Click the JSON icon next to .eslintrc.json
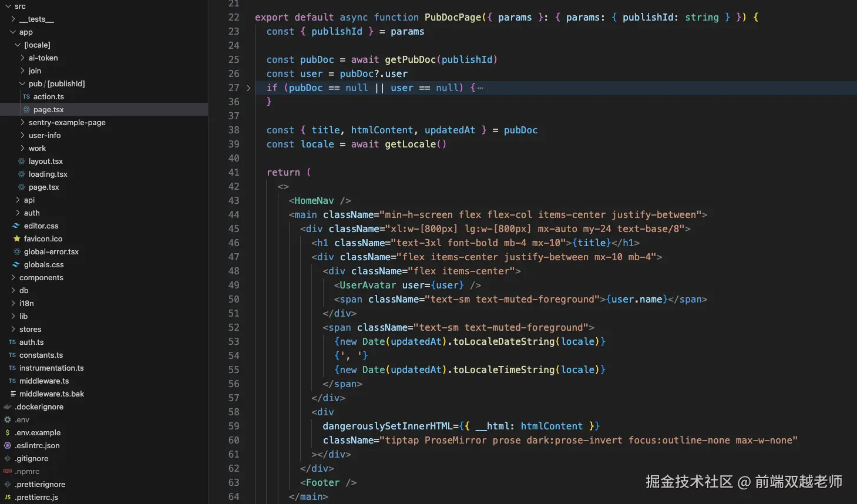This screenshot has height=504, width=857. click(8, 445)
